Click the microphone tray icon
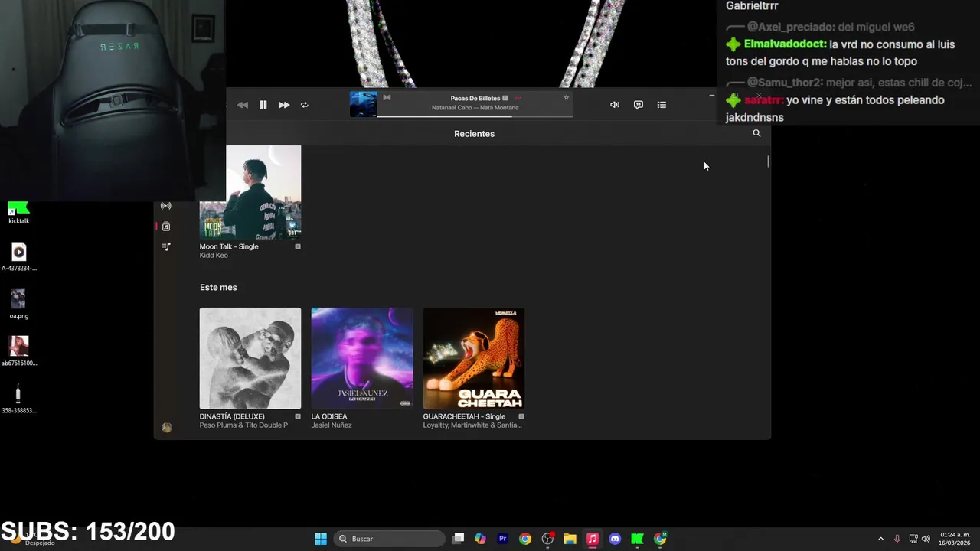Image resolution: width=980 pixels, height=551 pixels. (x=897, y=539)
